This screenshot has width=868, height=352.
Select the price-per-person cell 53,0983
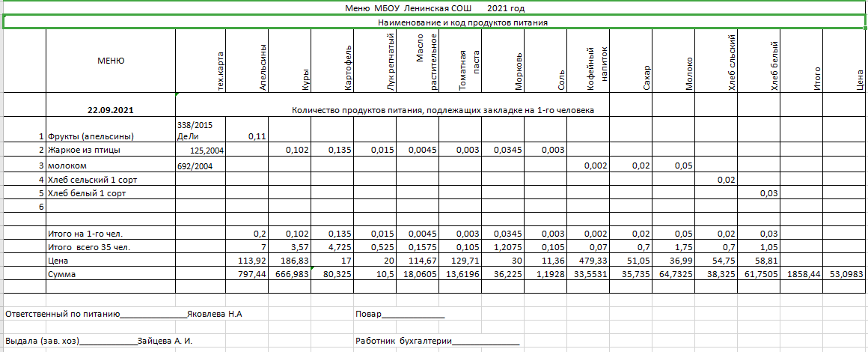pos(844,275)
